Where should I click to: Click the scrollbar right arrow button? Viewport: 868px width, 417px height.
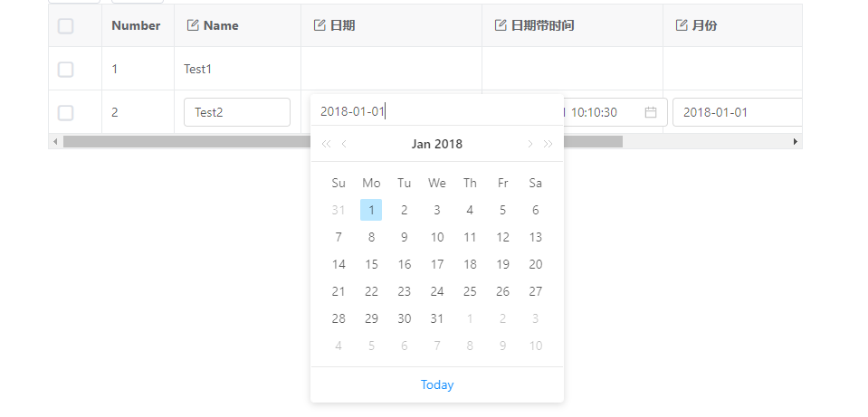[796, 141]
